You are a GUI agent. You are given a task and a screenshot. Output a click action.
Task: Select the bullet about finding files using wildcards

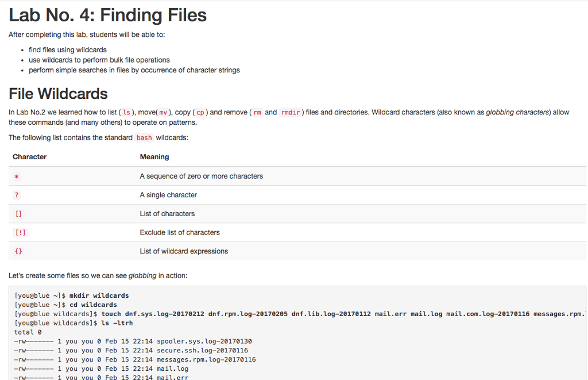[67, 49]
